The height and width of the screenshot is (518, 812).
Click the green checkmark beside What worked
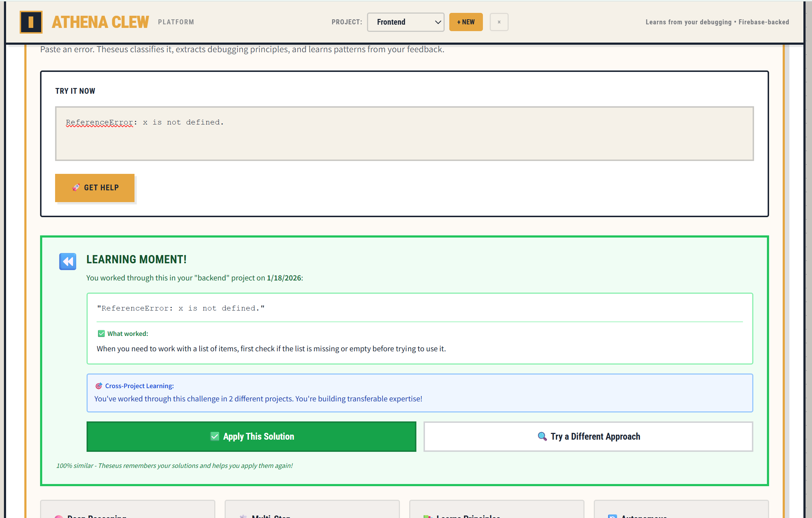click(x=101, y=334)
